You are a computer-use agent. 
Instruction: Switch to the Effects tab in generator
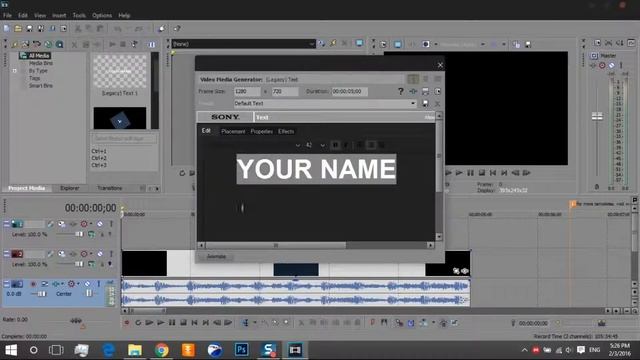point(286,131)
